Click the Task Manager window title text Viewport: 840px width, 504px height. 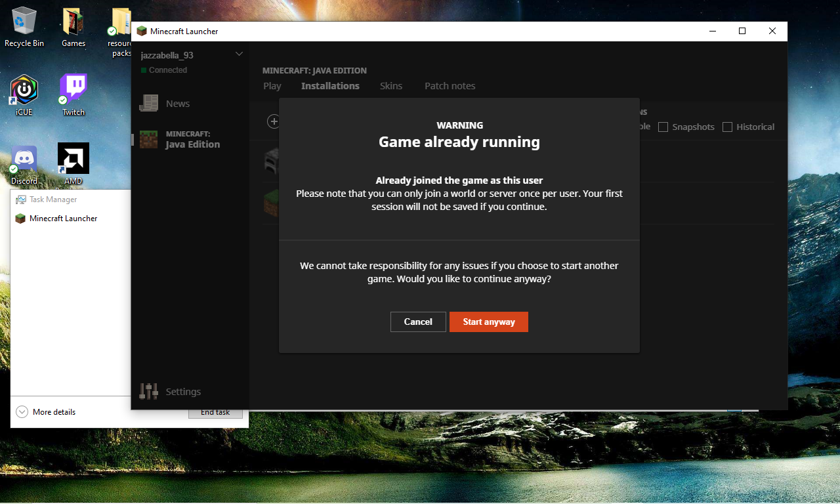click(x=53, y=199)
